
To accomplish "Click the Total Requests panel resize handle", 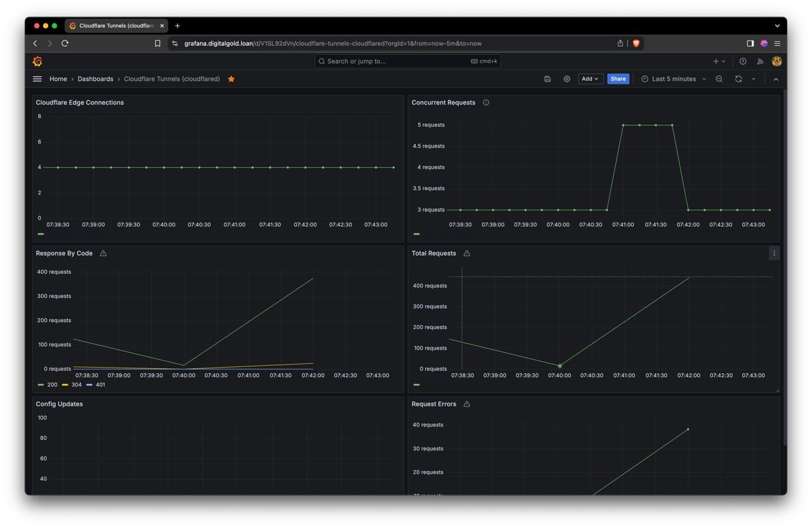I will (777, 390).
